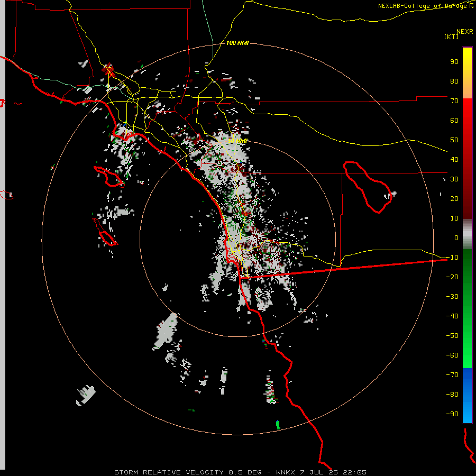Click the 50 NMI range ring label
476x476 pixels.
point(237,141)
